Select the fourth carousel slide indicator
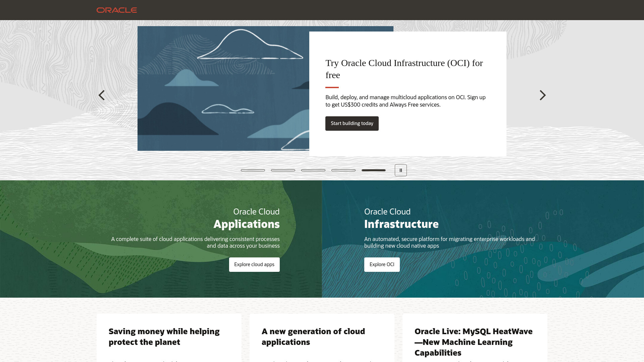 [343, 170]
